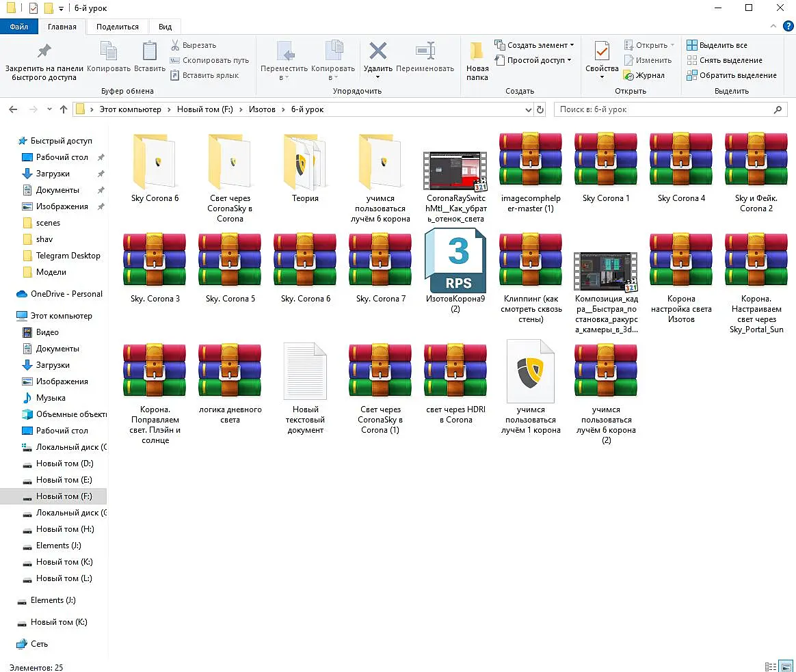Click Снять выделение

(724, 60)
